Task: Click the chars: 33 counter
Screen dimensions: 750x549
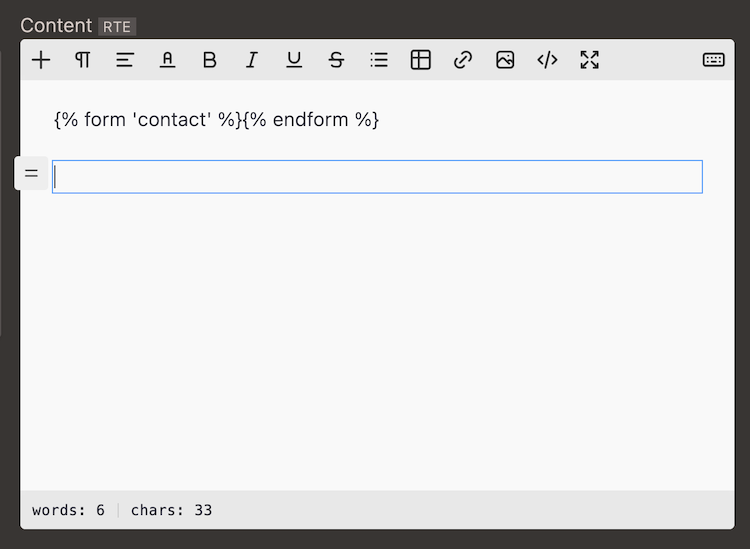Action: click(171, 510)
